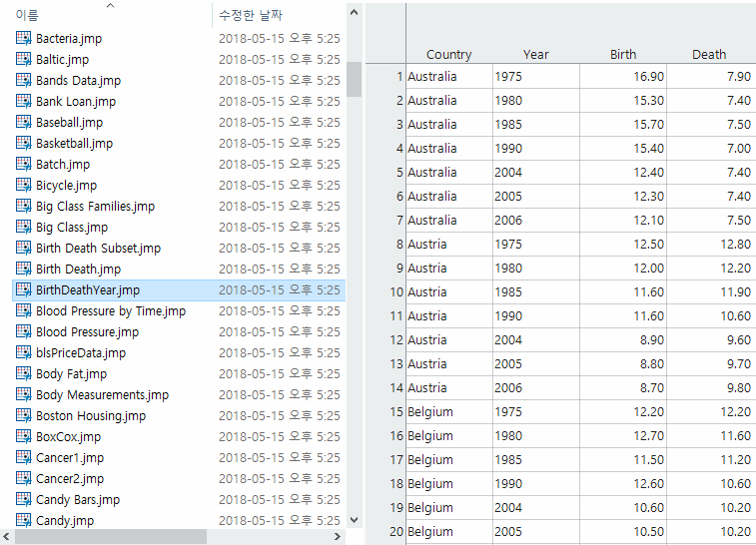Click the modified date of Candy.jmp

(x=280, y=520)
